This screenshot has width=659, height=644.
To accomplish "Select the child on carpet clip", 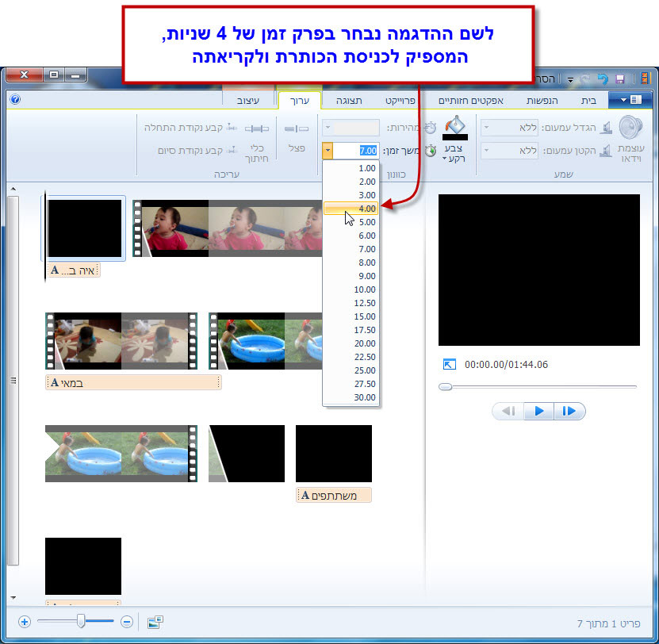I will pyautogui.click(x=121, y=341).
